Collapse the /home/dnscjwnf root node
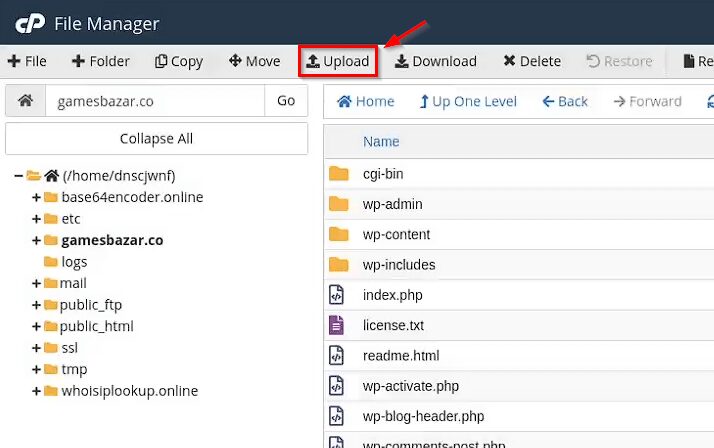 (18, 175)
